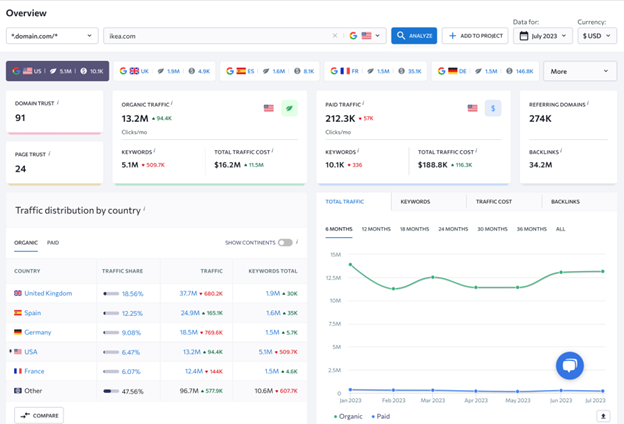624x424 pixels.
Task: Click the Germany flag in country table
Action: point(18,332)
